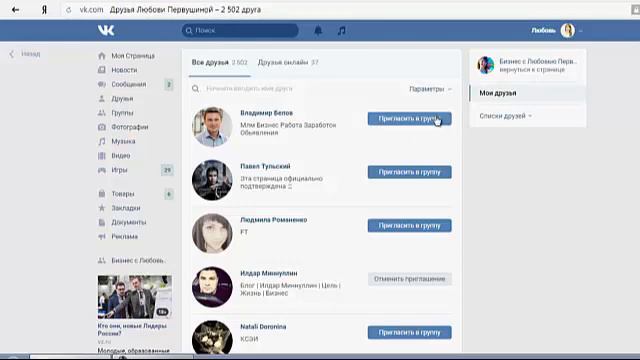Screen dimensions: 640x360
Task: Open Людмила Романенко profile name link
Action: pyautogui.click(x=273, y=220)
